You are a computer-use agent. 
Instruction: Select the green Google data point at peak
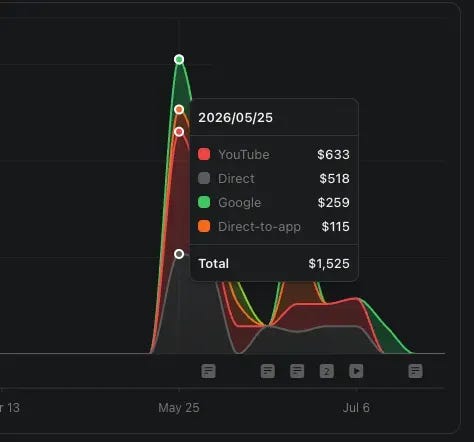click(179, 59)
